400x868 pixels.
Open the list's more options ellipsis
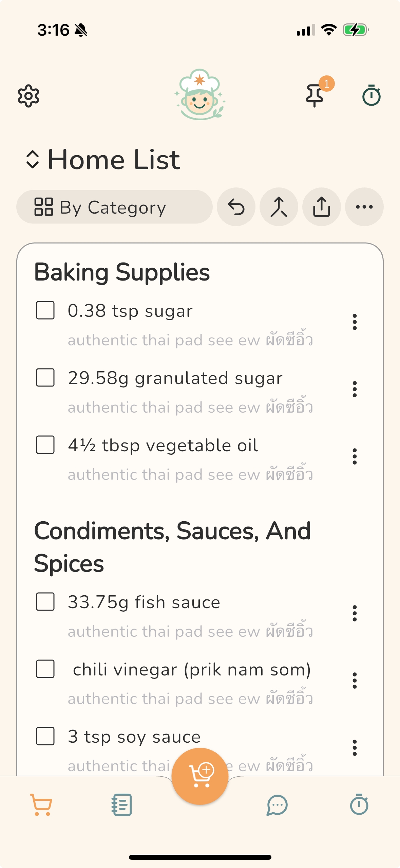point(364,207)
